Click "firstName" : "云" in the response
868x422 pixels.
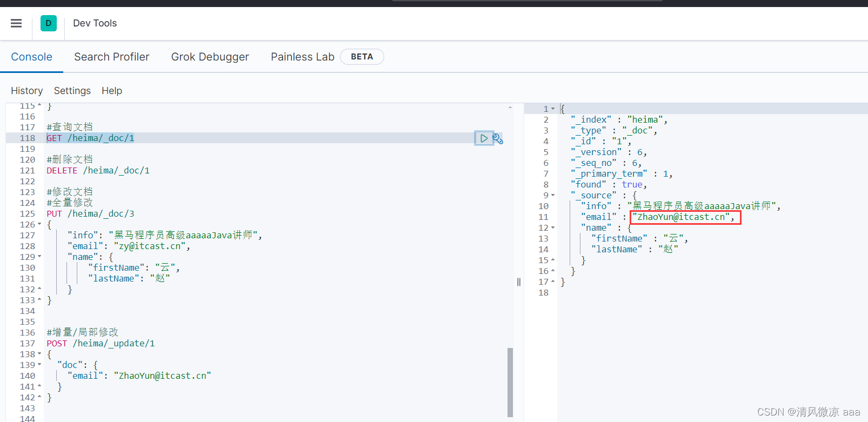point(640,238)
